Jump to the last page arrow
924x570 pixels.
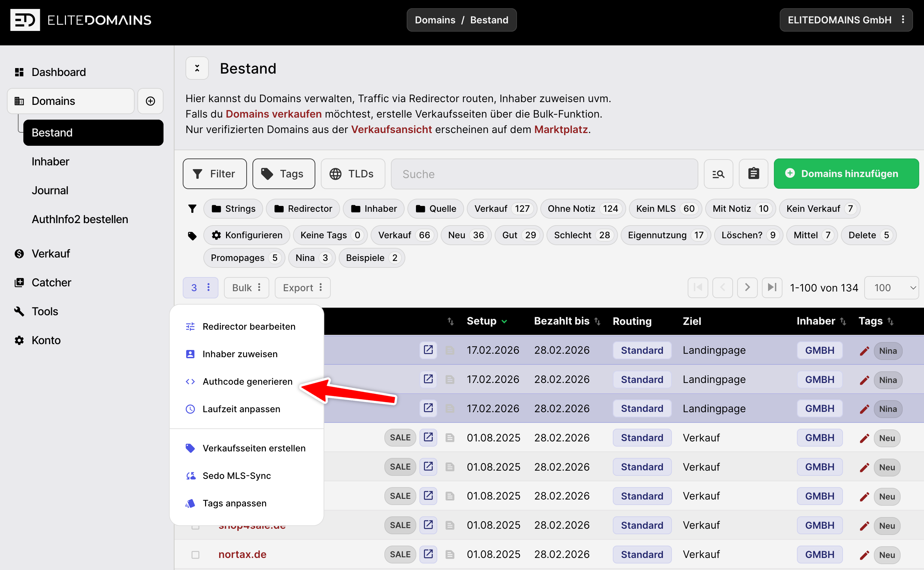(772, 288)
